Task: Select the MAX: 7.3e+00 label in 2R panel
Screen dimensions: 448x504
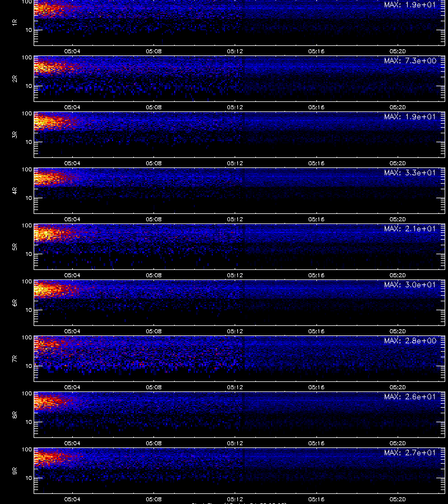Action: coord(410,60)
